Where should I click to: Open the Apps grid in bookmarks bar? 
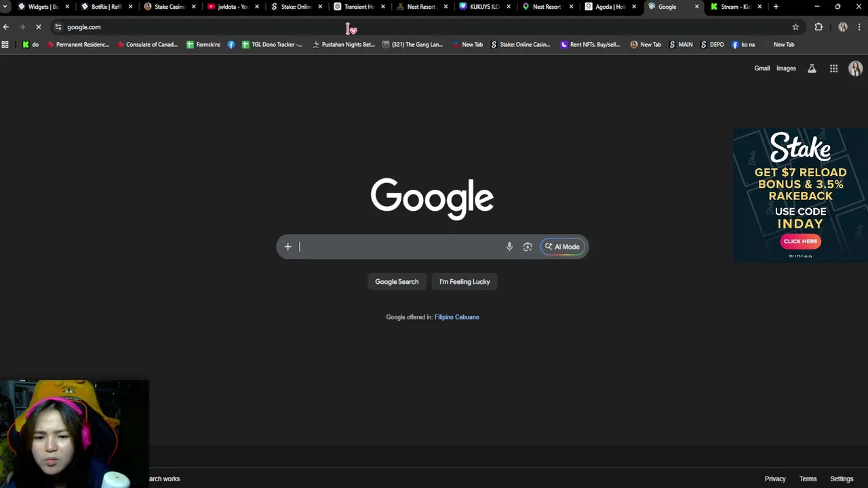tap(5, 45)
